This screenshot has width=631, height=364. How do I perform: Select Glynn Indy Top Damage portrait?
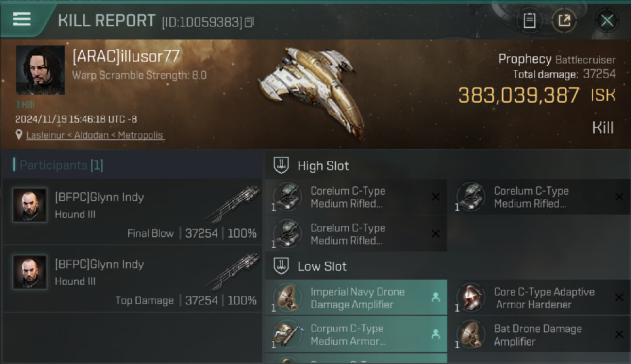(x=30, y=272)
